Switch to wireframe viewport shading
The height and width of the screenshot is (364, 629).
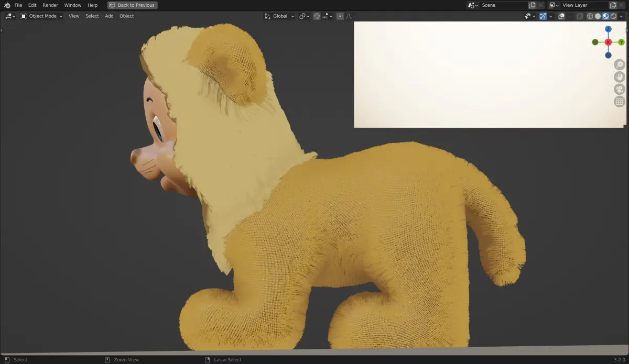[x=590, y=16]
